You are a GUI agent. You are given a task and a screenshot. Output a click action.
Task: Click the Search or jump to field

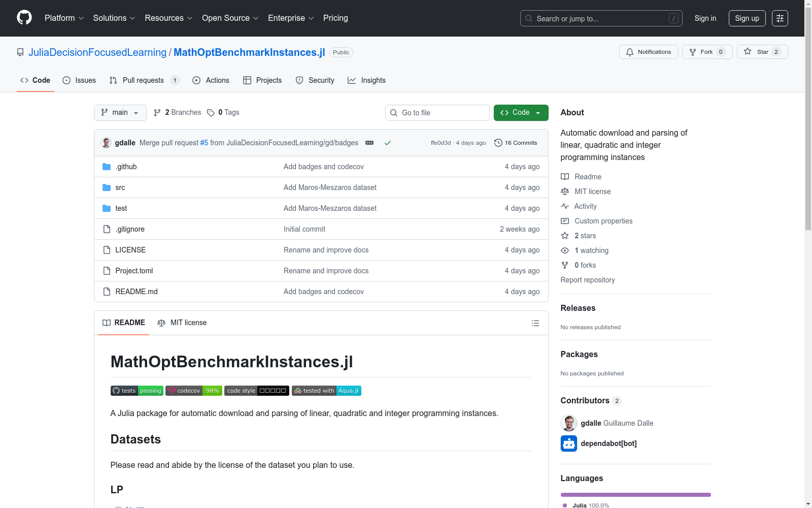tap(601, 18)
